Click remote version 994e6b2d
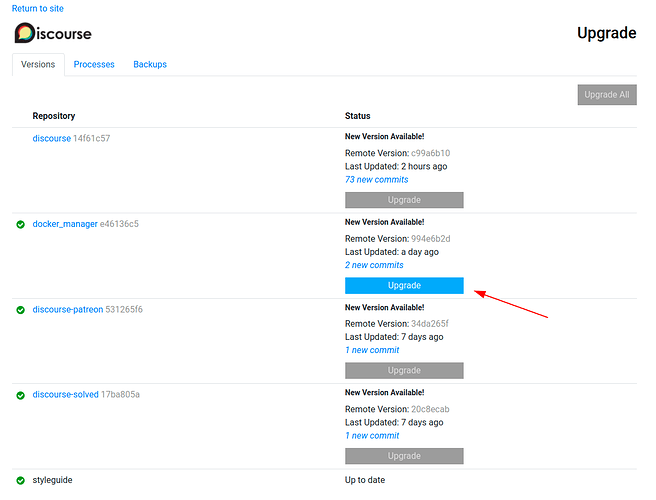This screenshot has height=500, width=656. pos(430,238)
